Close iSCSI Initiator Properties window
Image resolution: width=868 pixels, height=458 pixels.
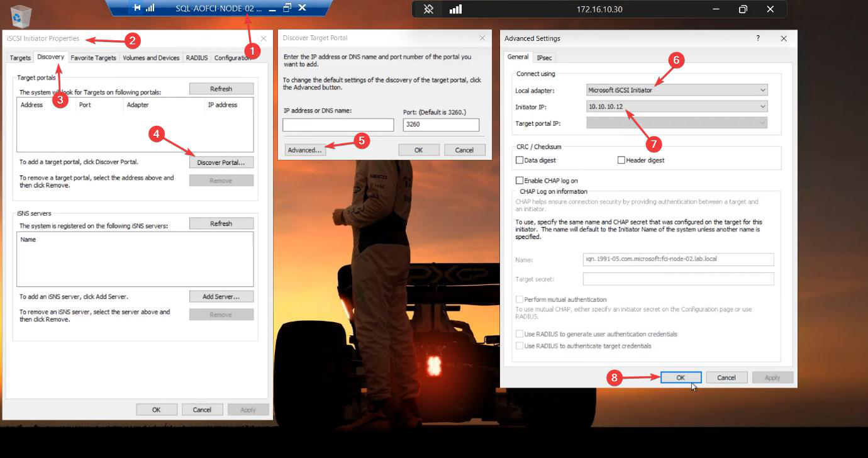coord(264,38)
